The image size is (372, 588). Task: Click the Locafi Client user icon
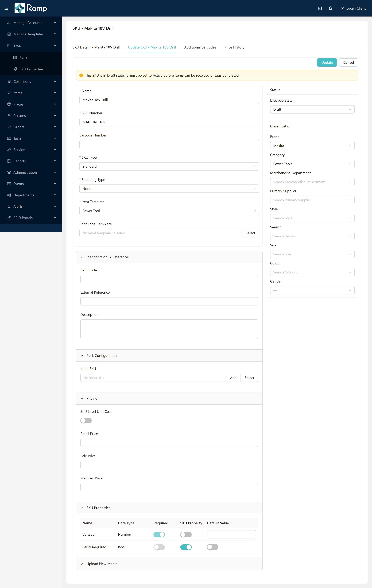pyautogui.click(x=342, y=8)
